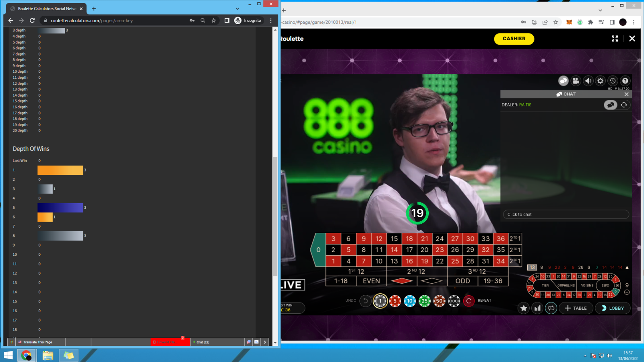
Task: Switch to dealer chat bubble toggle
Action: point(611,105)
